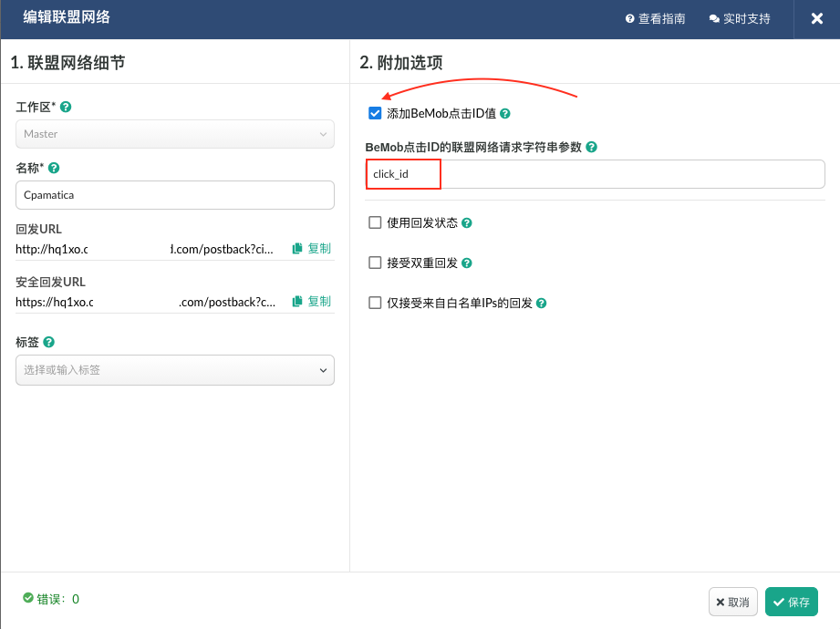Enable 仅接受来自白名单IPs的回发 checkbox
The height and width of the screenshot is (629, 840).
click(375, 303)
